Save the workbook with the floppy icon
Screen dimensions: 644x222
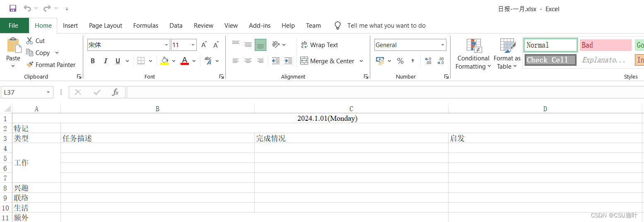click(x=13, y=8)
